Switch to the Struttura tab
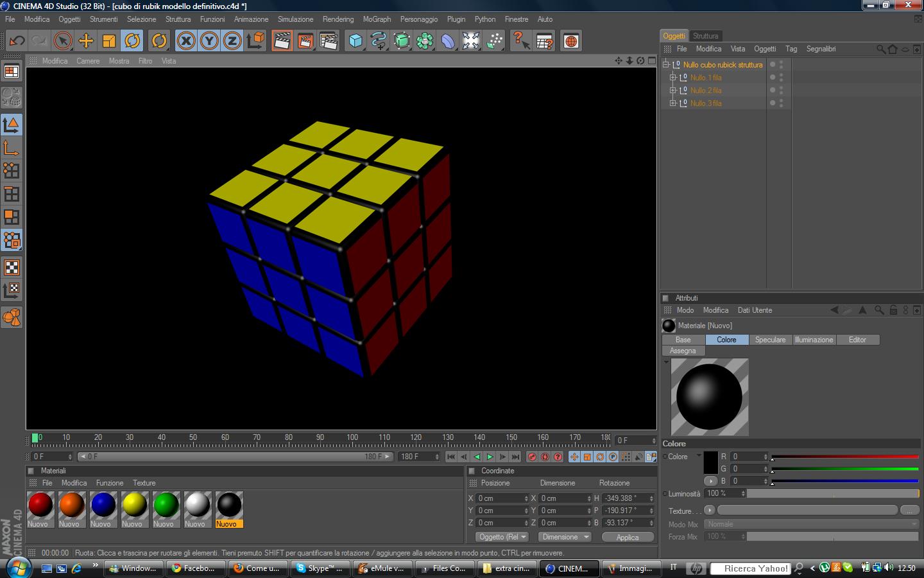This screenshot has height=578, width=924. click(705, 36)
